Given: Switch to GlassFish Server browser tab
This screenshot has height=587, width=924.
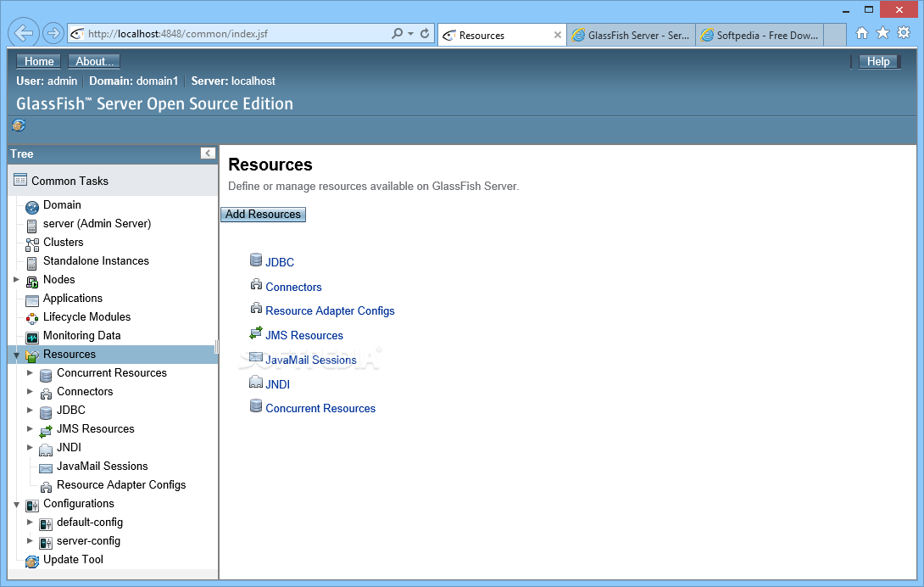Looking at the screenshot, I should (632, 36).
